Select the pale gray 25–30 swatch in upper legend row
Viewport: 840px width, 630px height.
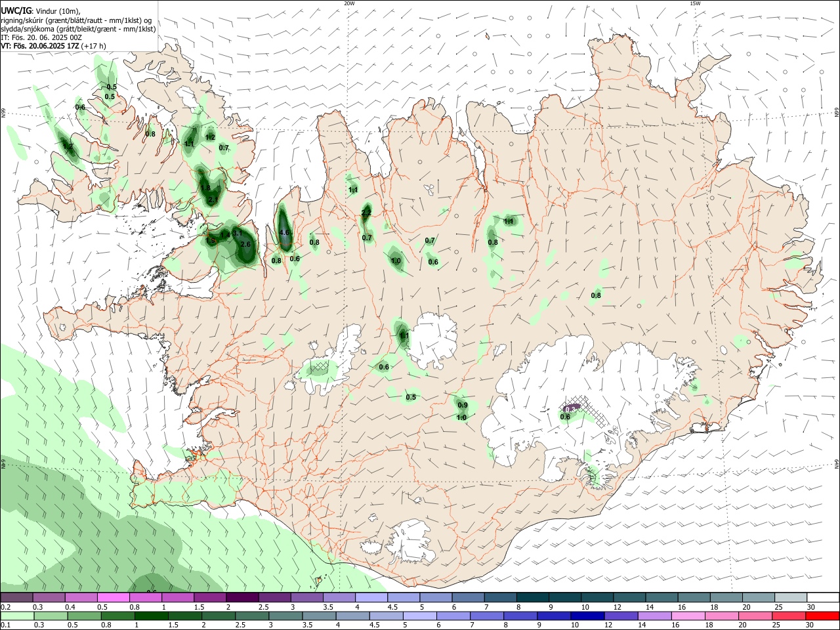[790, 598]
